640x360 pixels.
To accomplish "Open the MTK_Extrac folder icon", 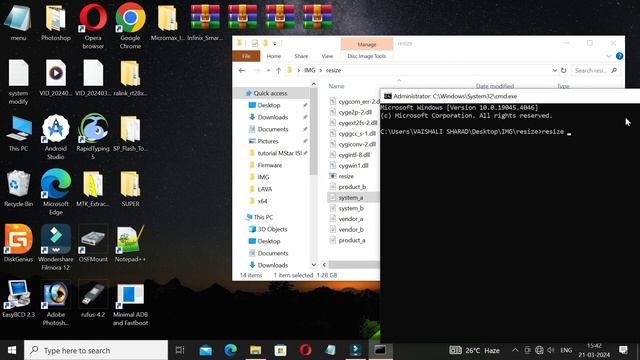I will point(93,189).
